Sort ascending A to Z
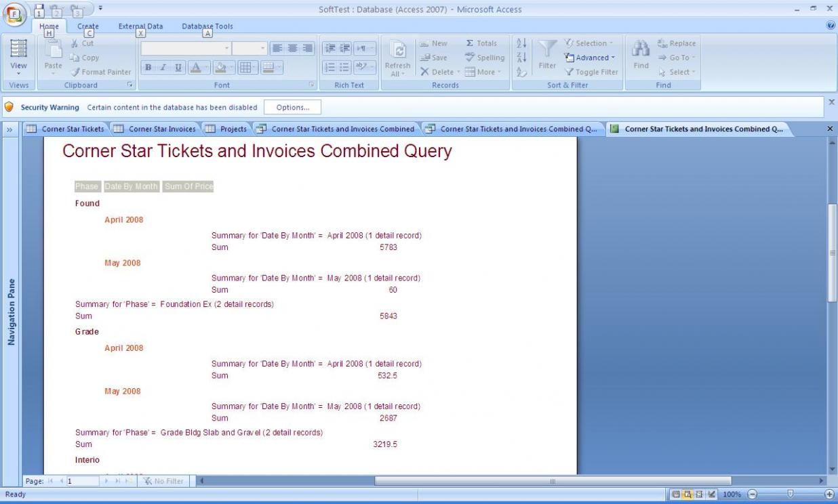838x504 pixels. [x=521, y=43]
